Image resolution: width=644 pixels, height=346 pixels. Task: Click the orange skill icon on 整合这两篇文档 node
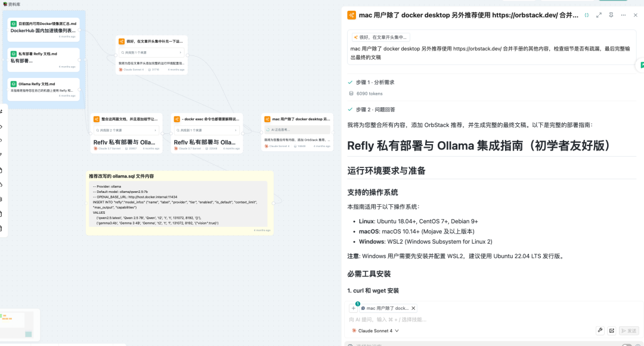(97, 119)
